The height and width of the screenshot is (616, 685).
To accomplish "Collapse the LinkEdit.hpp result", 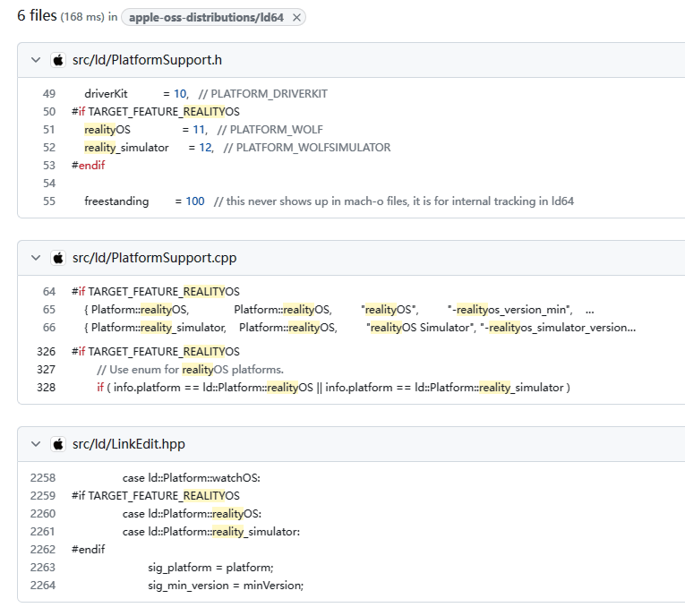I will [x=36, y=444].
